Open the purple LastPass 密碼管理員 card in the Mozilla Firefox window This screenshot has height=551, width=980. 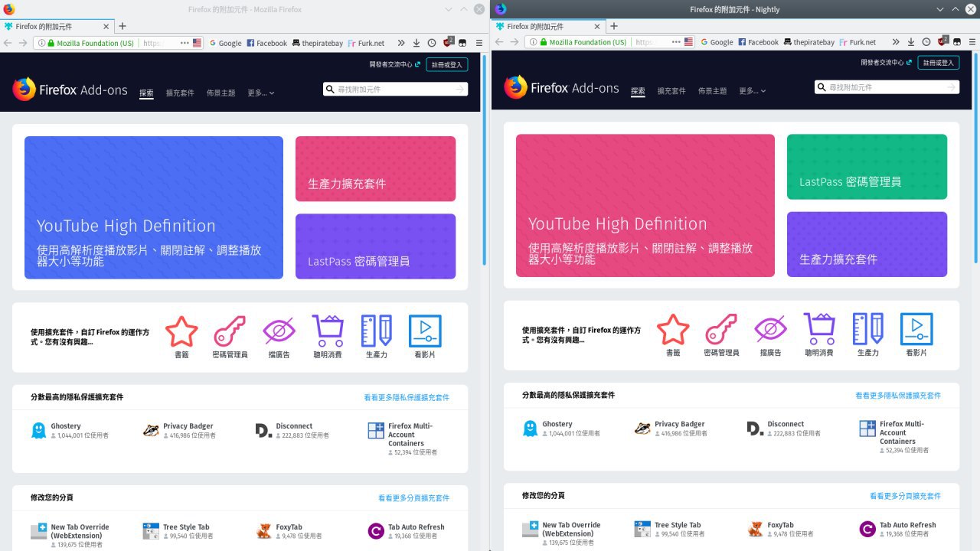[375, 246]
